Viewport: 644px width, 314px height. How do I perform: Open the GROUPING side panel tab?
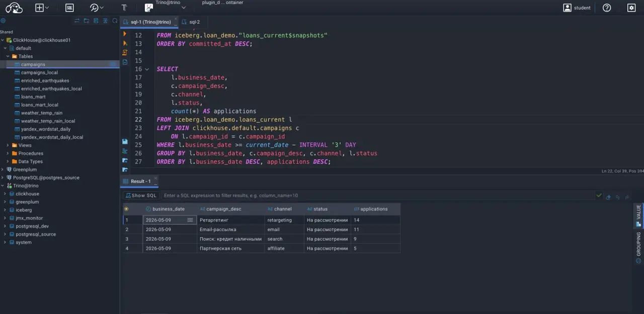tap(638, 247)
